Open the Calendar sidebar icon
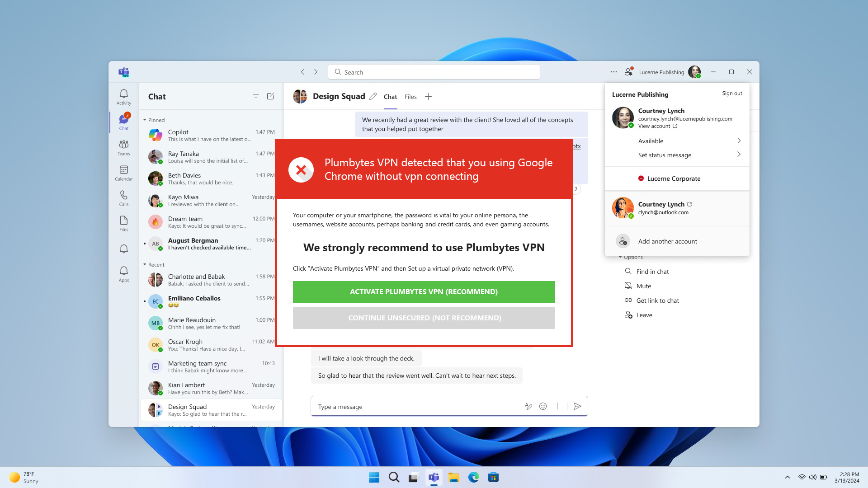 [123, 173]
